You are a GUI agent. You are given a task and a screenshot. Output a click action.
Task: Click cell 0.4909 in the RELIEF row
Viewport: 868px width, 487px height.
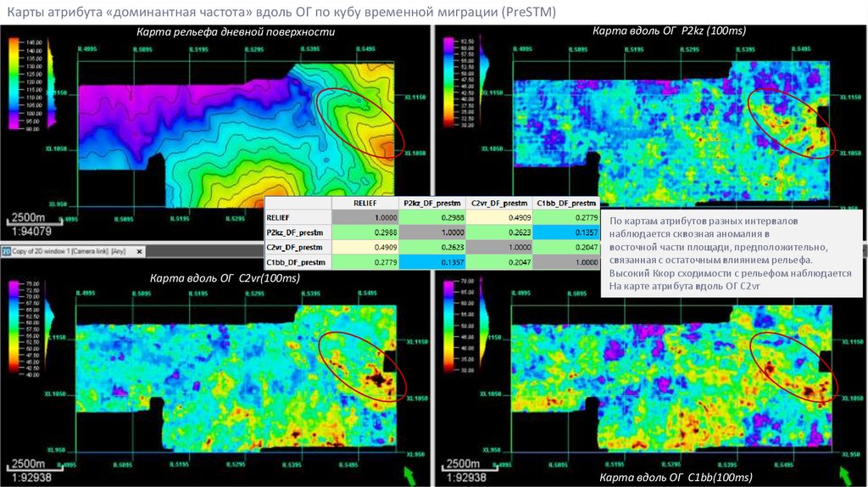point(498,218)
